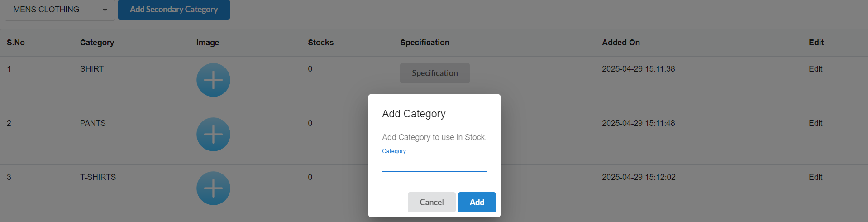Click the Specification column header
This screenshot has width=868, height=222.
coord(424,43)
